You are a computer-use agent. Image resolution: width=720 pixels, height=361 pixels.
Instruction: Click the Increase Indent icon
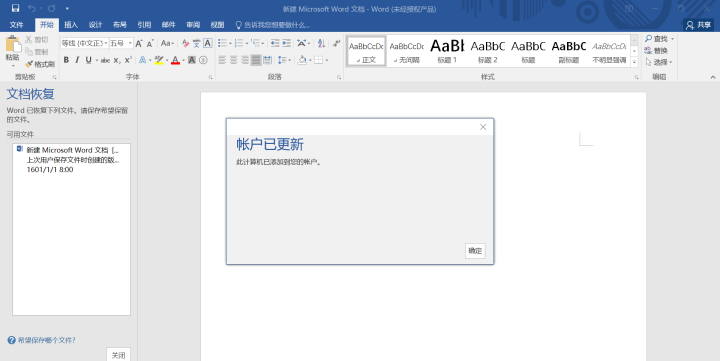pyautogui.click(x=287, y=43)
